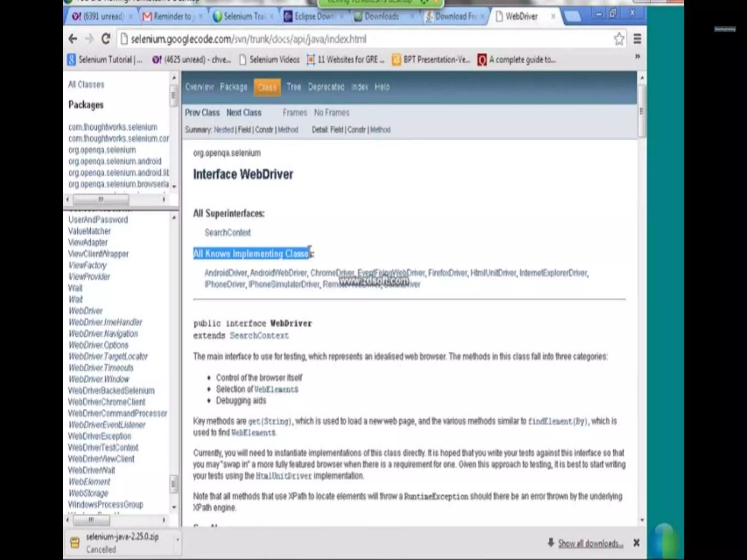Screen dimensions: 747x560
Task: Click the selenium-java zip file icon
Action: tap(75, 542)
